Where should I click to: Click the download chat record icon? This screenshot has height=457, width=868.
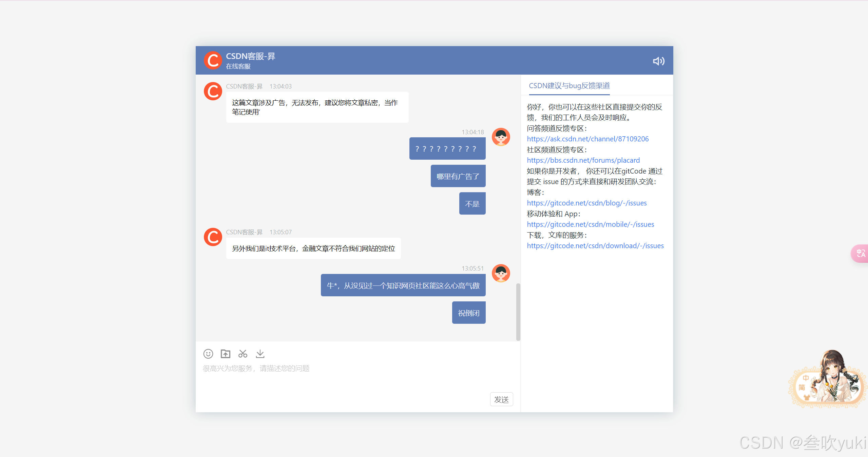(x=260, y=354)
